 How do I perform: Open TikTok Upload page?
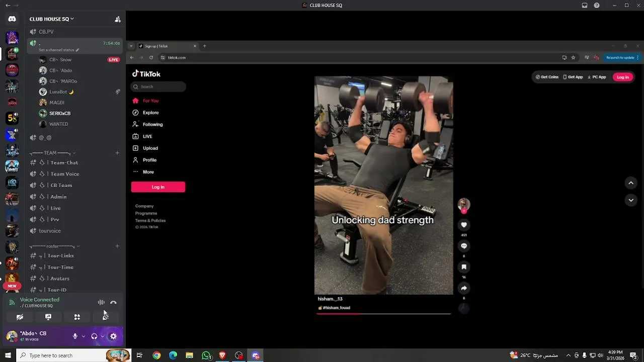click(145, 148)
